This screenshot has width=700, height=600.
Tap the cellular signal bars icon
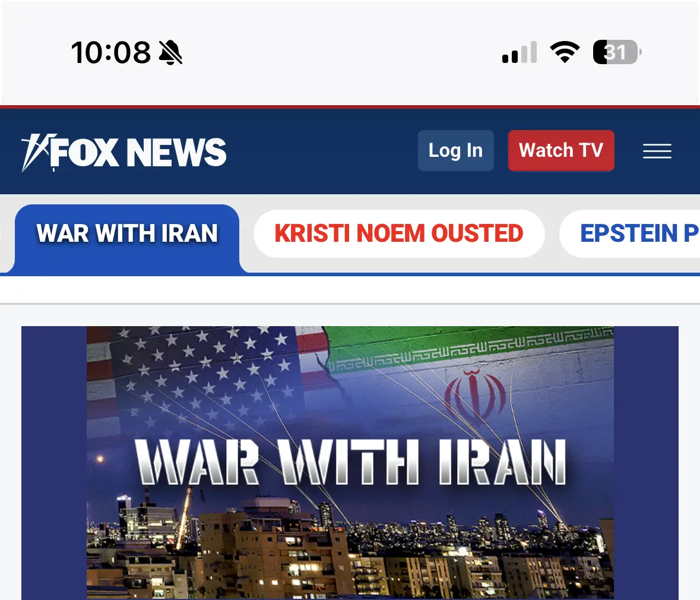click(519, 52)
